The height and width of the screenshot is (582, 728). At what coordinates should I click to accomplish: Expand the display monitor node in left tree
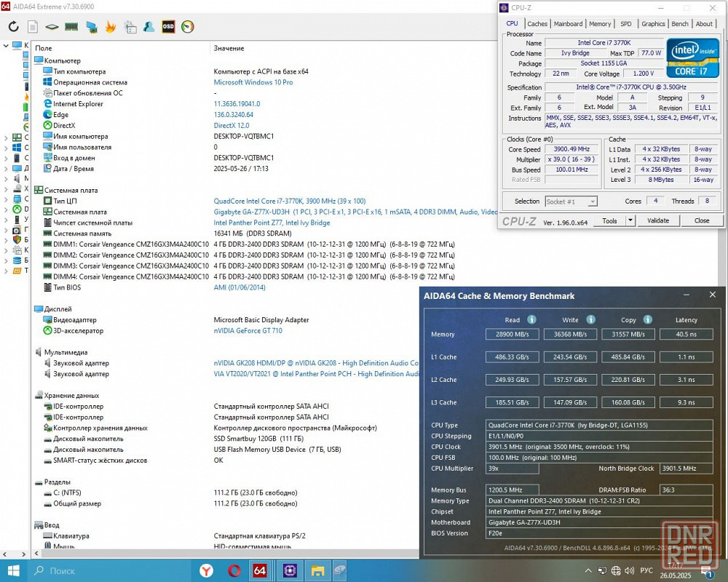coord(6,168)
